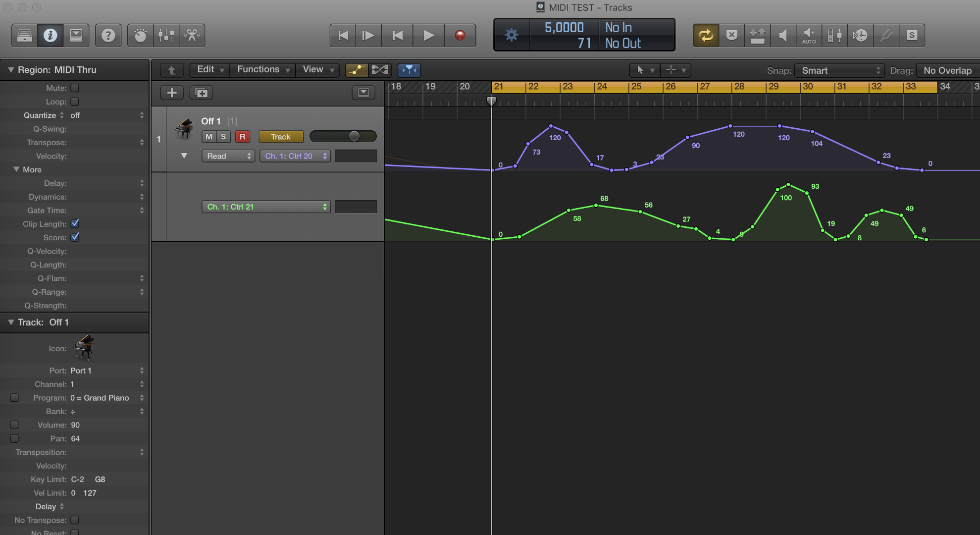Open the Edit menu

(x=210, y=70)
